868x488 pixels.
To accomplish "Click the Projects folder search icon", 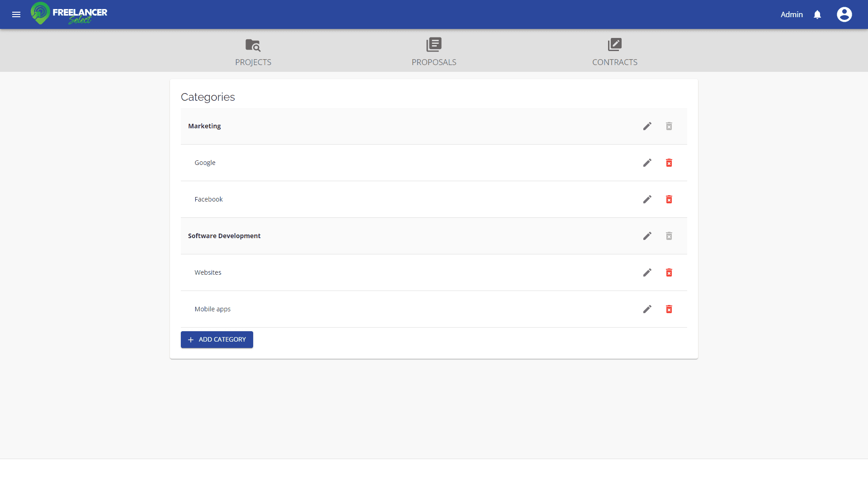I will click(253, 45).
